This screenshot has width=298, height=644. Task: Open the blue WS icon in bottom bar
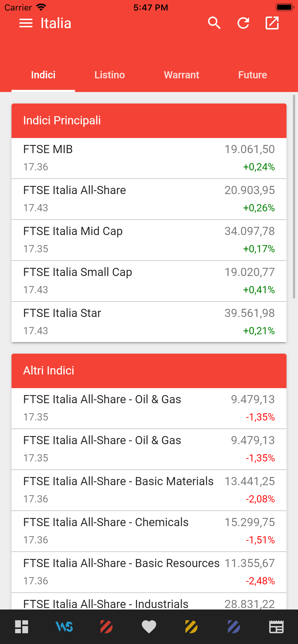click(x=64, y=627)
